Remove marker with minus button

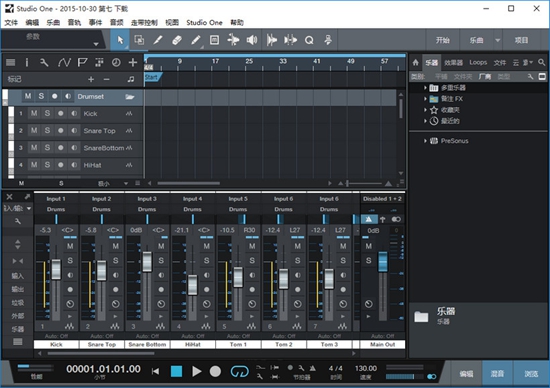[x=107, y=79]
